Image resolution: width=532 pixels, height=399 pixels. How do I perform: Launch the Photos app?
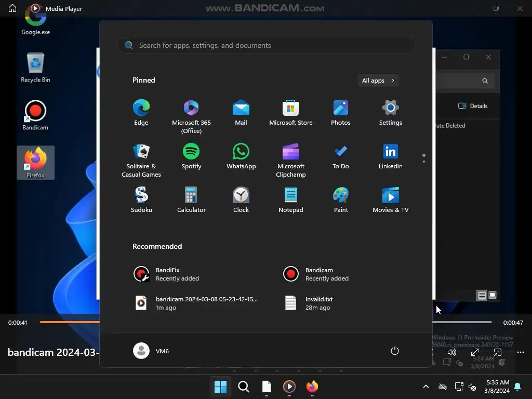[341, 113]
